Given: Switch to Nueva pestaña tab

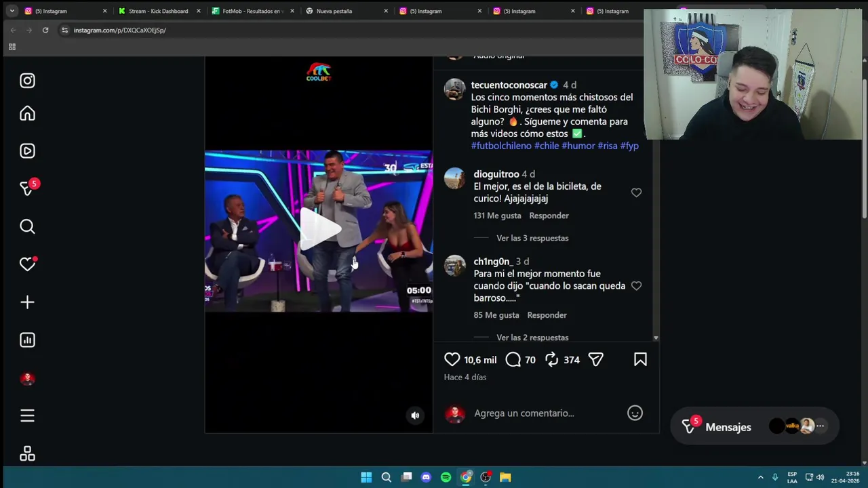Looking at the screenshot, I should coord(346,11).
